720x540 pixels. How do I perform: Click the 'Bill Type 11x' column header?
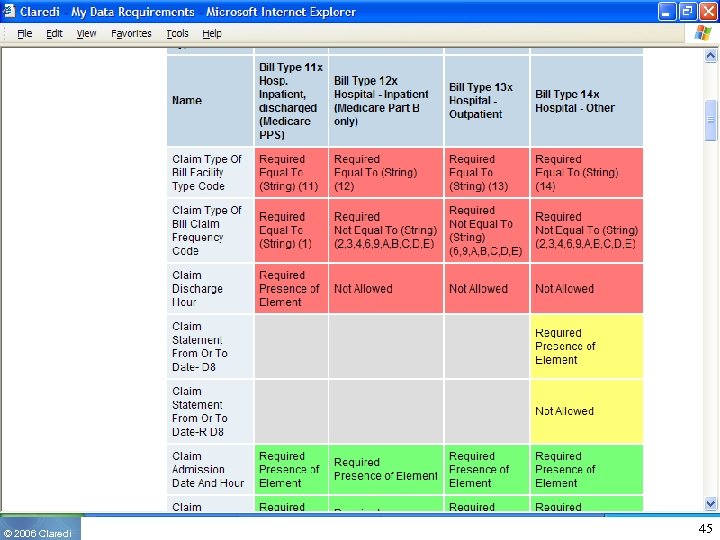292,101
